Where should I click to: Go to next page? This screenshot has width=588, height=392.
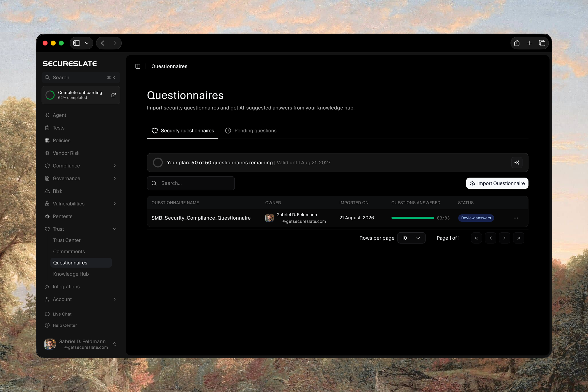504,238
